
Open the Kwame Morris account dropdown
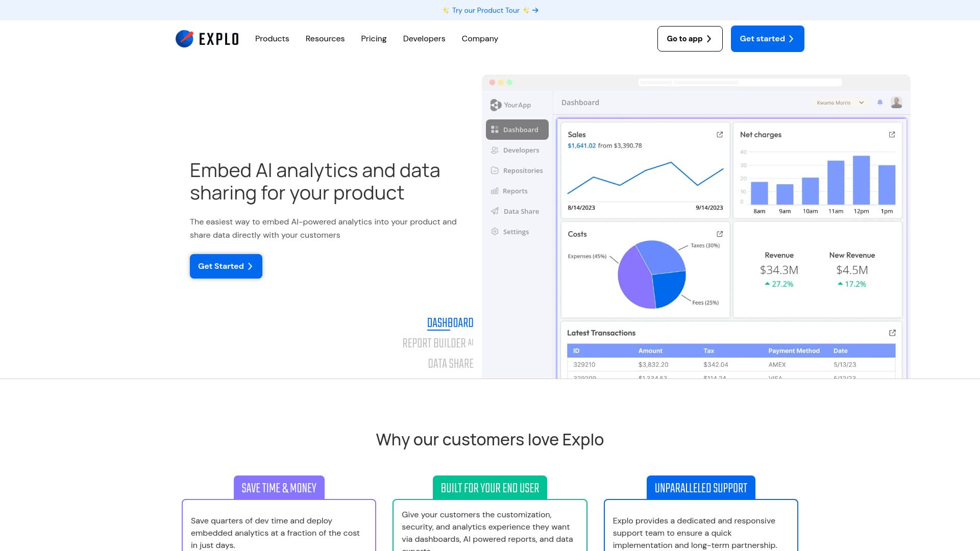coord(839,103)
